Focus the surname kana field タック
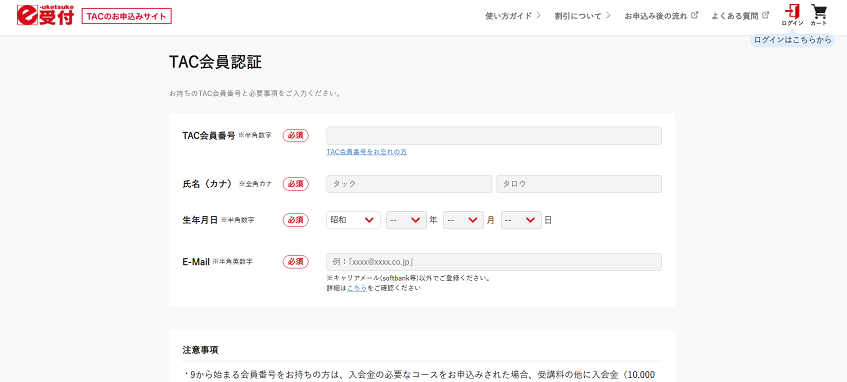Screen dimensions: 847x382 (409, 184)
